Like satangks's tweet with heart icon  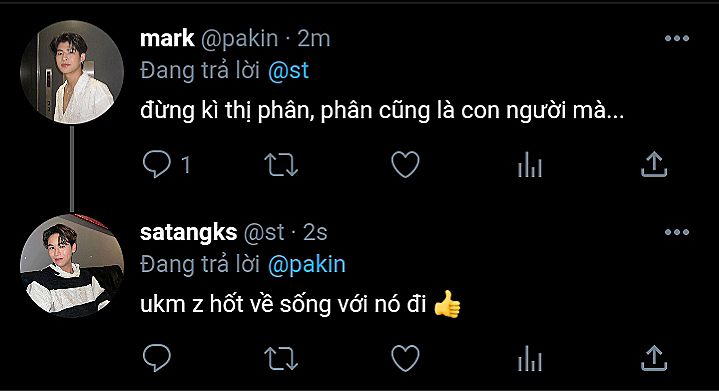[x=405, y=358]
